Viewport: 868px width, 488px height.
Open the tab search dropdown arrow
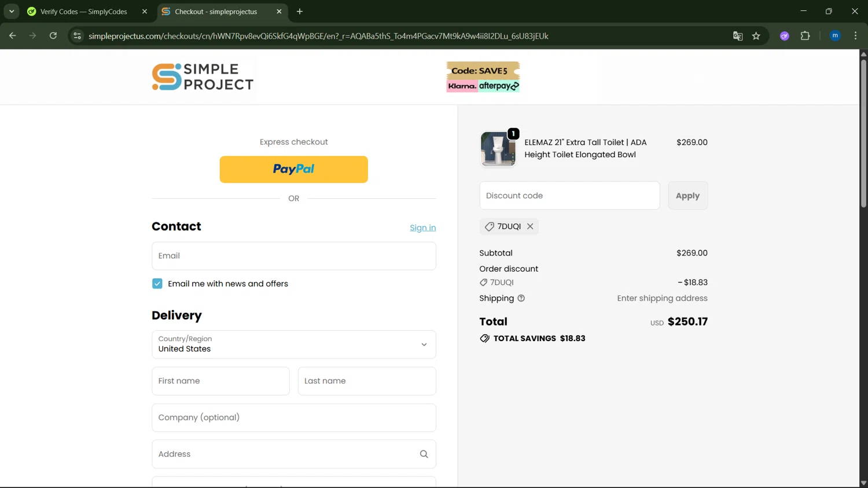click(x=12, y=12)
